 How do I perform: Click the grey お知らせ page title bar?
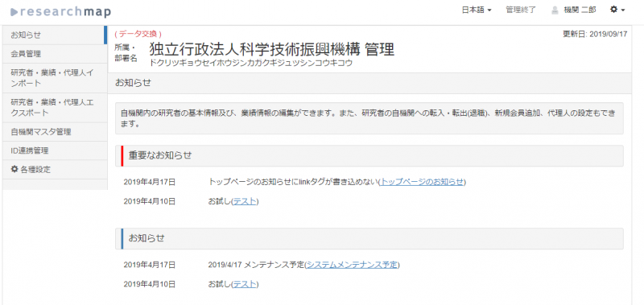[x=369, y=84]
